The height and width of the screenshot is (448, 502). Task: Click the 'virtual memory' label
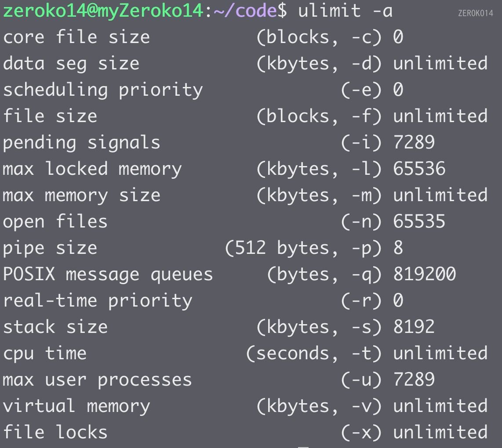click(76, 406)
